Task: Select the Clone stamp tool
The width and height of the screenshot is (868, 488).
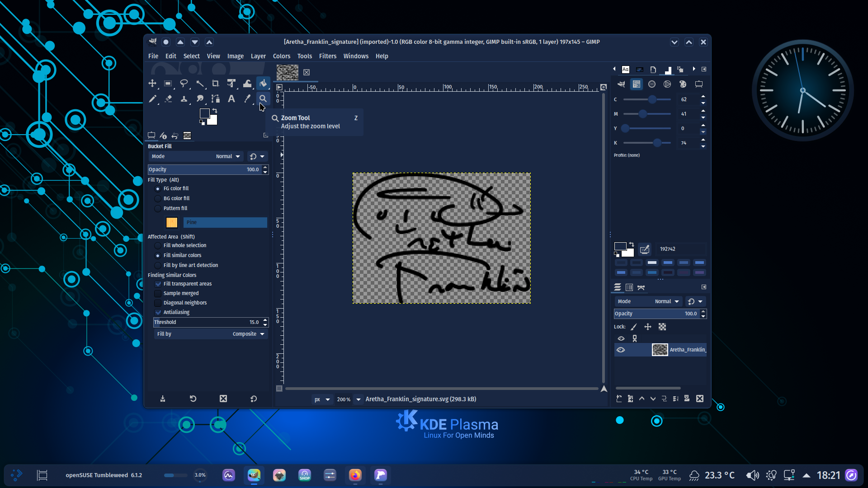Action: point(184,99)
